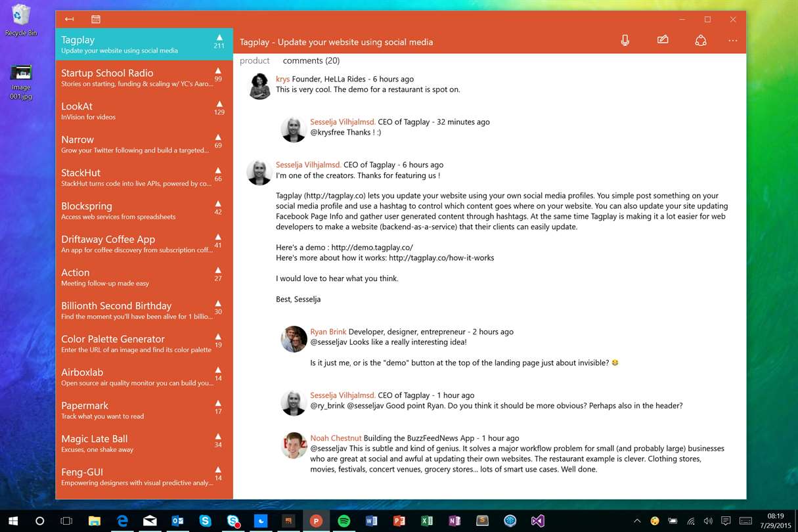Open StackHut in the product list
This screenshot has width=798, height=532.
[144, 177]
